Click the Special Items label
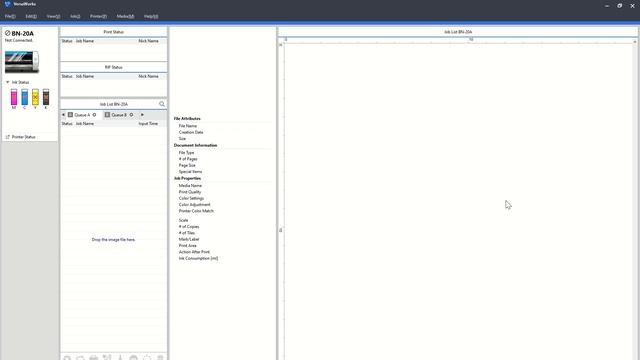The image size is (640, 360). pyautogui.click(x=190, y=172)
